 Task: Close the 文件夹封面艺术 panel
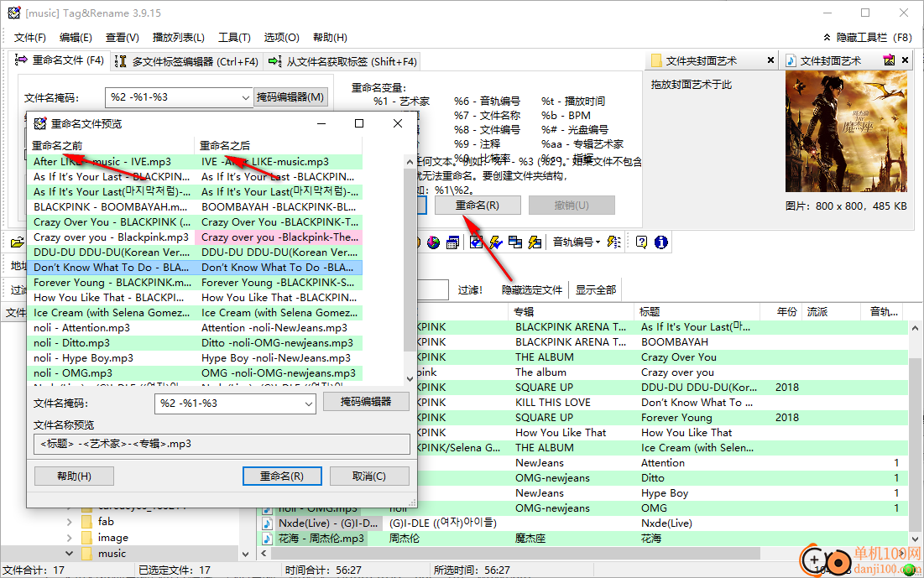point(770,60)
